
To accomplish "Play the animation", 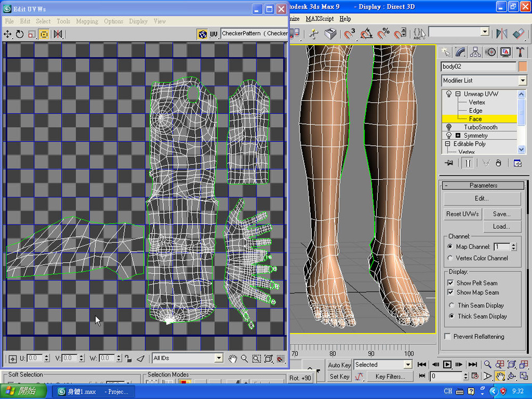I will (x=447, y=364).
